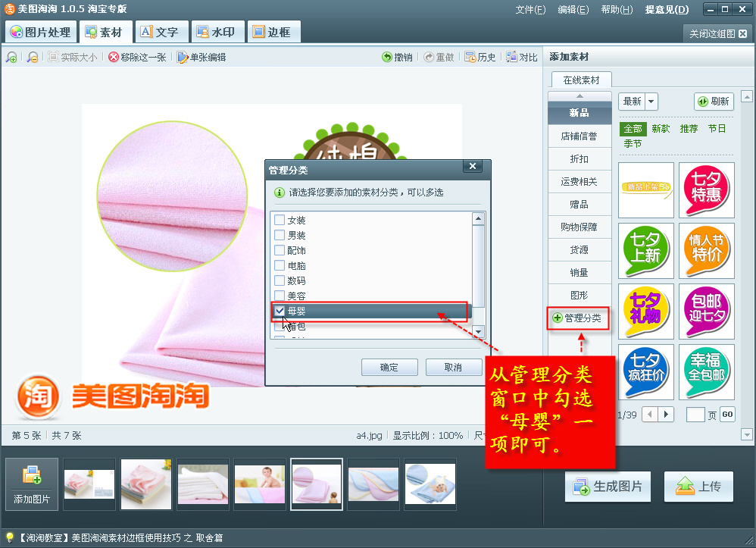Screen dimensions: 756x548
Task: Filter materials by 推荐
Action: [689, 129]
